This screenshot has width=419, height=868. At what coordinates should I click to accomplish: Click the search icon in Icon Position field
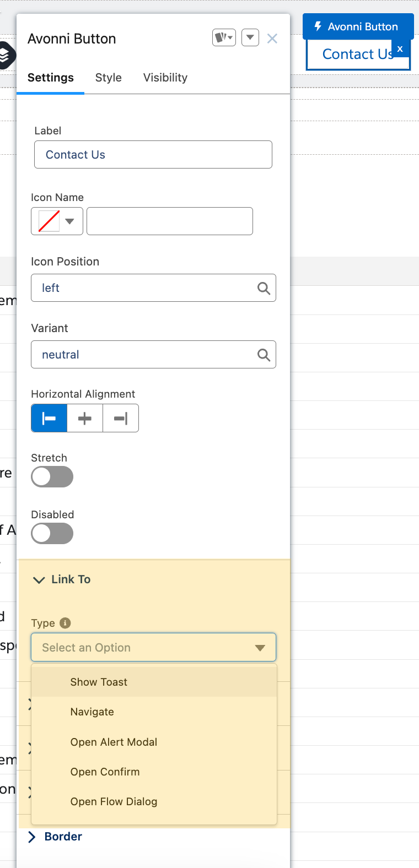coord(264,288)
